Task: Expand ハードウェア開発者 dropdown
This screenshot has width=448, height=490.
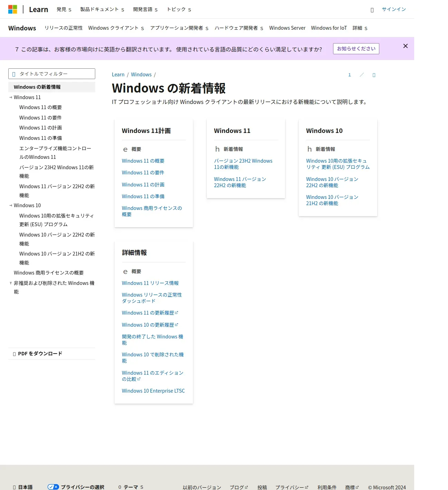Action: coord(239,28)
